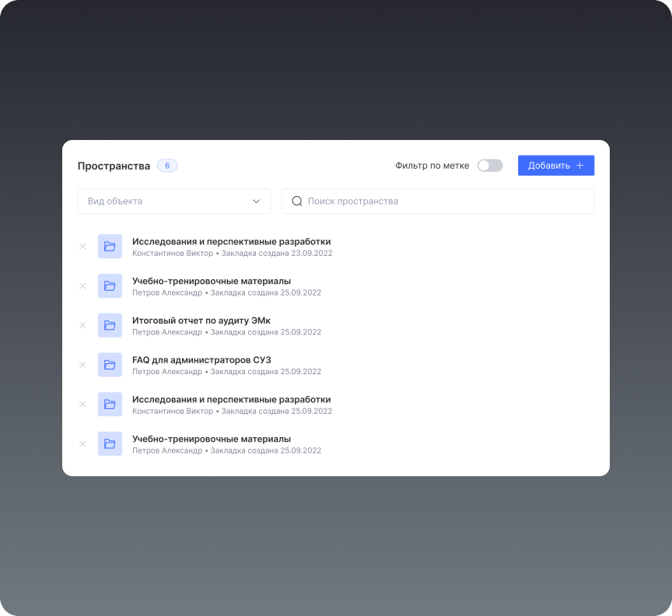Open the first Учебно-тренировочные материалы entry
The width and height of the screenshot is (672, 616).
(x=211, y=281)
